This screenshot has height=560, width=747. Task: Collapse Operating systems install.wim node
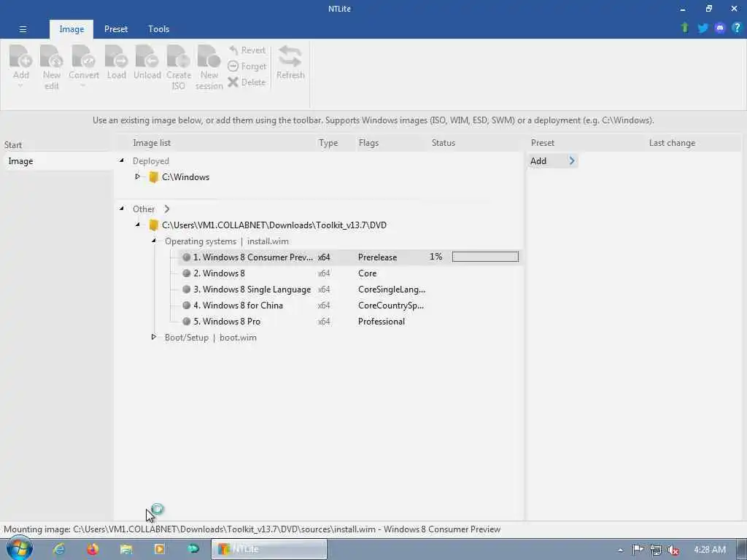[153, 241]
